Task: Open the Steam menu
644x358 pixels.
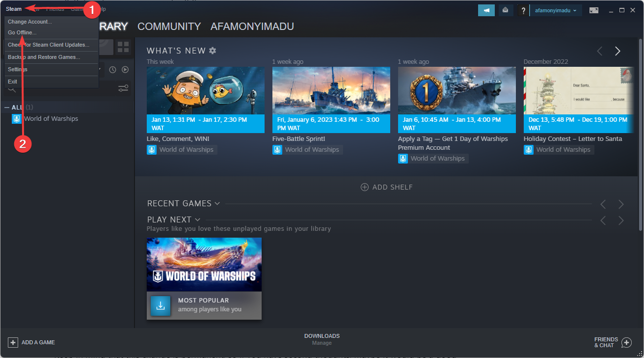Action: click(x=14, y=9)
